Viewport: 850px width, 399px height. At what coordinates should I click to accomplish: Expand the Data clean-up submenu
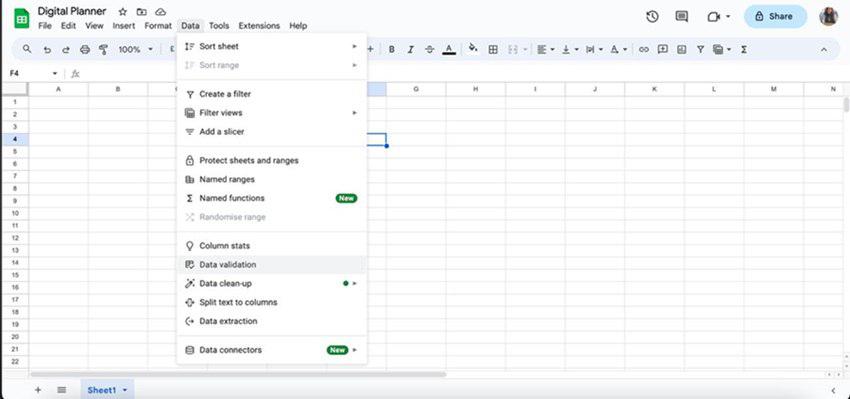pyautogui.click(x=272, y=284)
